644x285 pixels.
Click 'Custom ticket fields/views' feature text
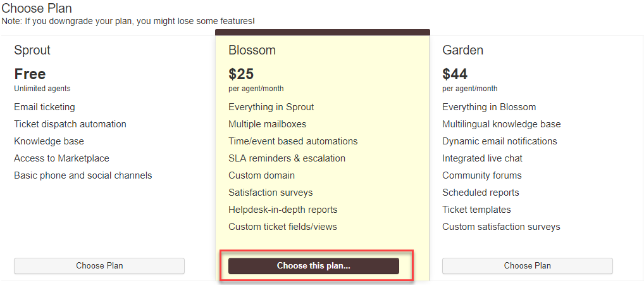[x=283, y=227]
